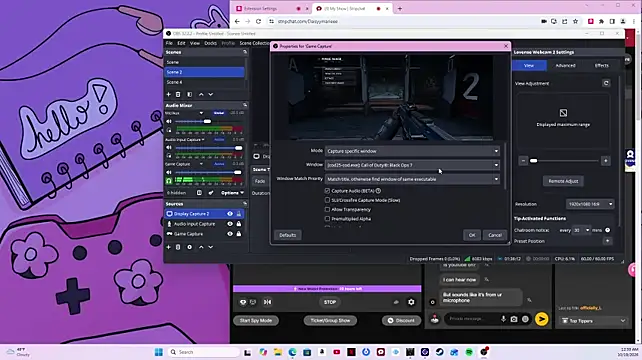Screen dimensions: 642x360
Task: Open source properties gear in Sources toolbar
Action: [x=190, y=247]
